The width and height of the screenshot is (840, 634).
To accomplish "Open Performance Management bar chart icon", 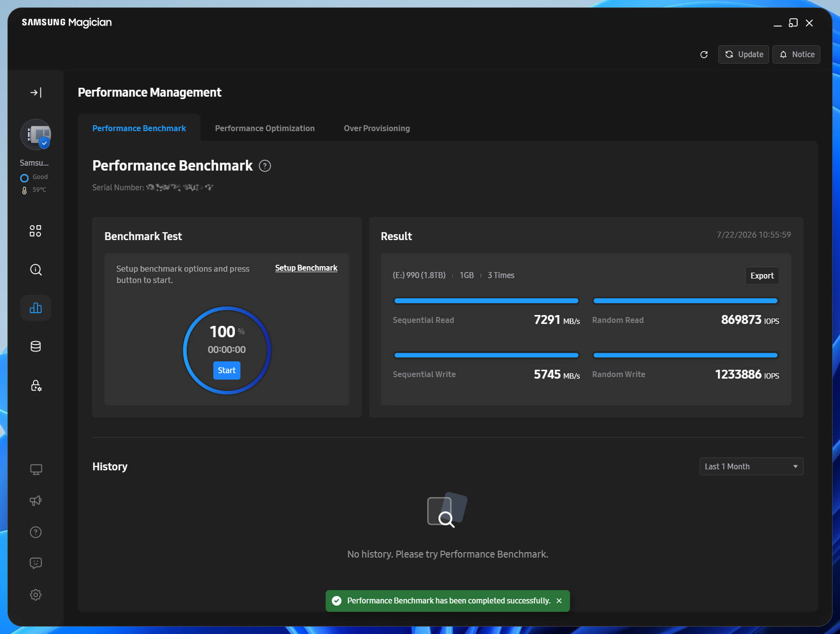I will pos(35,308).
